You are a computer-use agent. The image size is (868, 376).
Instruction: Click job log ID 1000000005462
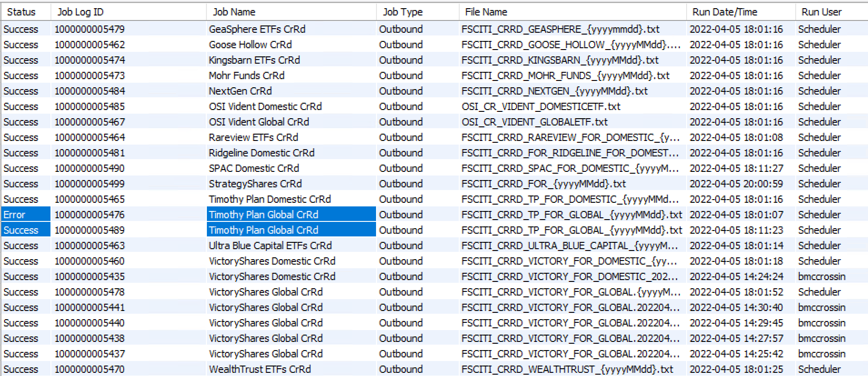(x=90, y=45)
